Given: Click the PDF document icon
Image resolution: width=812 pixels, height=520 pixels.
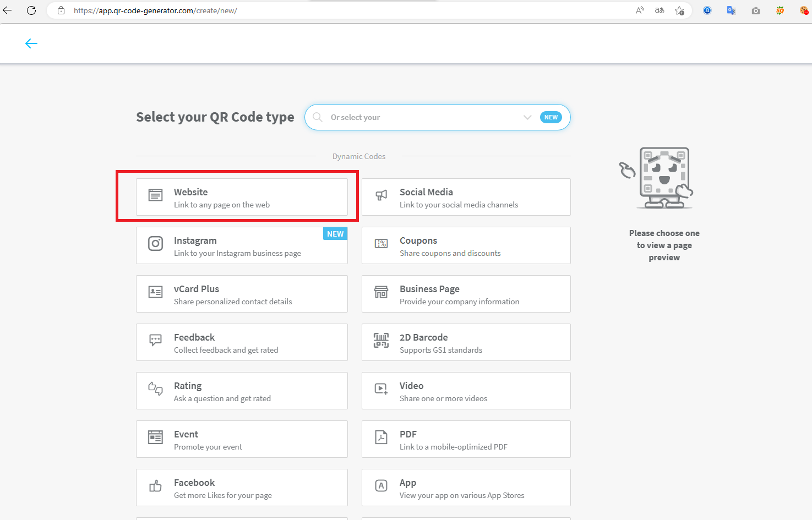Looking at the screenshot, I should tap(381, 437).
